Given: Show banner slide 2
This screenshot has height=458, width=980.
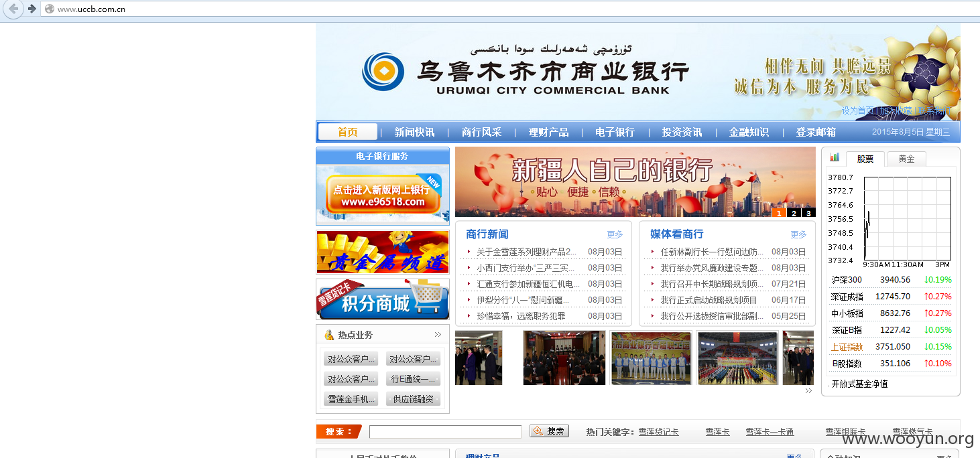Looking at the screenshot, I should (x=794, y=213).
